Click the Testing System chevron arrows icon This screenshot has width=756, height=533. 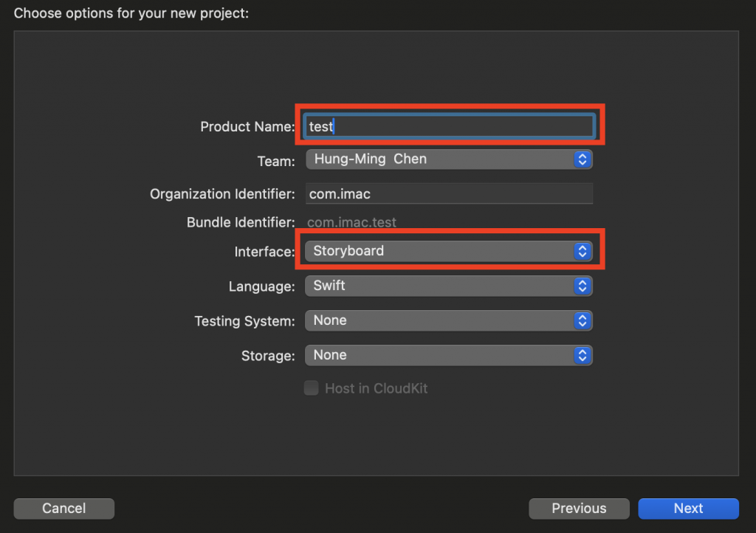coord(583,320)
